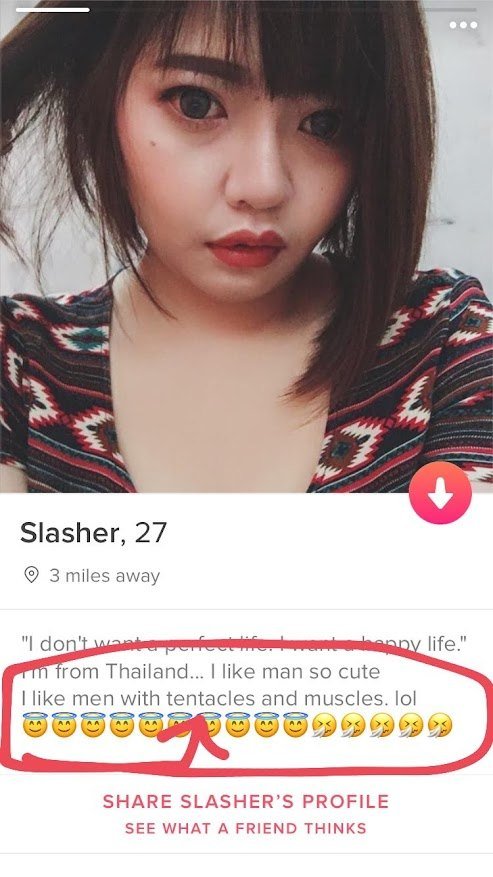Viewport: 493px width, 877px height.
Task: Click the first sneezing face emoji
Action: tap(324, 725)
